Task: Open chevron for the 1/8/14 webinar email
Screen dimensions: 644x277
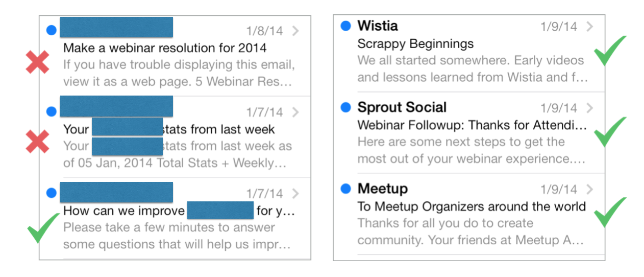Action: tap(295, 31)
